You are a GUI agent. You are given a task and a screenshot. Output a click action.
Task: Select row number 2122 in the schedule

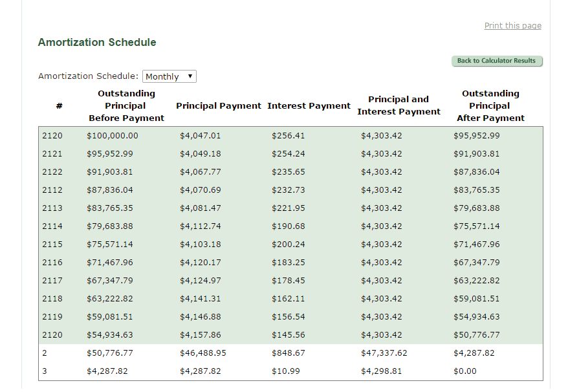[x=52, y=172]
